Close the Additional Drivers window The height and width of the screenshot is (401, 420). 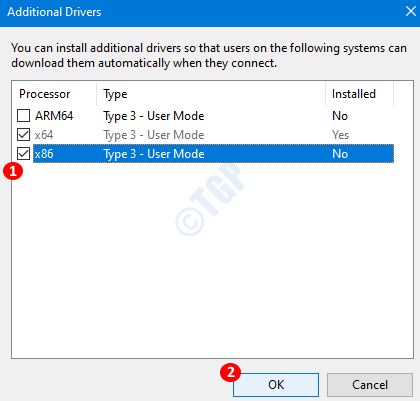tap(411, 11)
